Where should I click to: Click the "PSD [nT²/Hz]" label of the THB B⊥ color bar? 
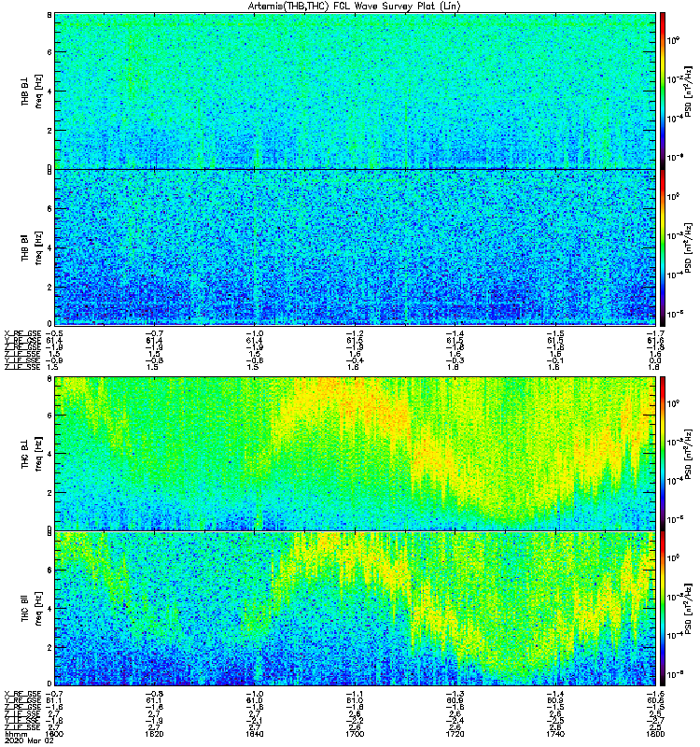tap(689, 91)
